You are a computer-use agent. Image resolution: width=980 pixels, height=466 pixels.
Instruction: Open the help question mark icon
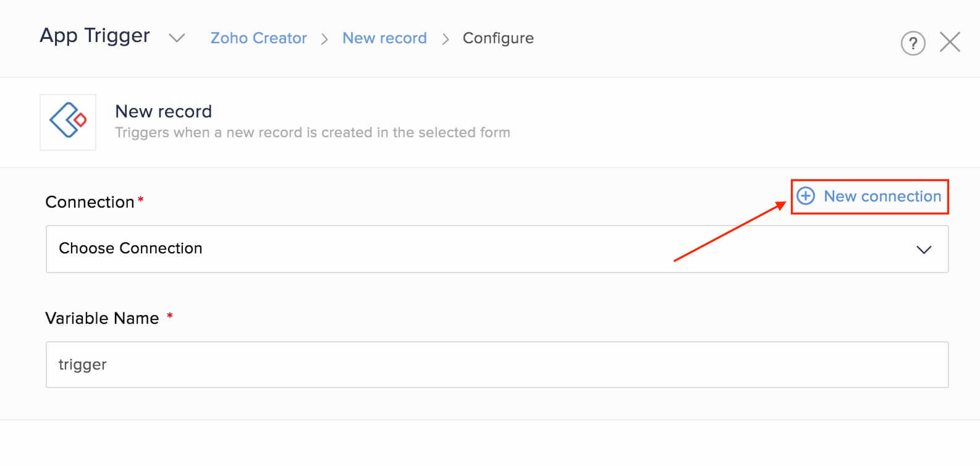[x=913, y=43]
